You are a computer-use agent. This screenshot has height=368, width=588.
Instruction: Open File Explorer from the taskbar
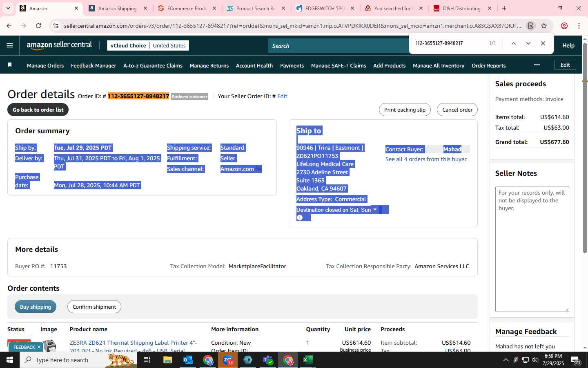(167, 360)
